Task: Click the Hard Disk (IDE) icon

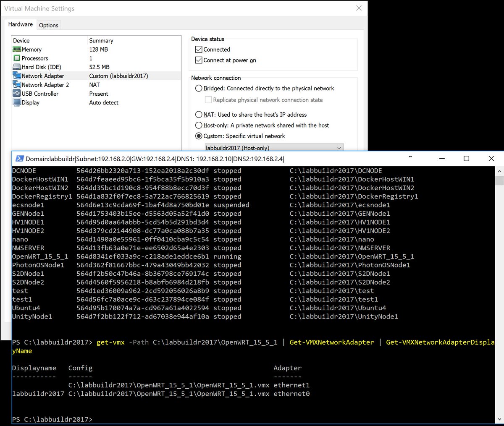Action: click(x=17, y=67)
